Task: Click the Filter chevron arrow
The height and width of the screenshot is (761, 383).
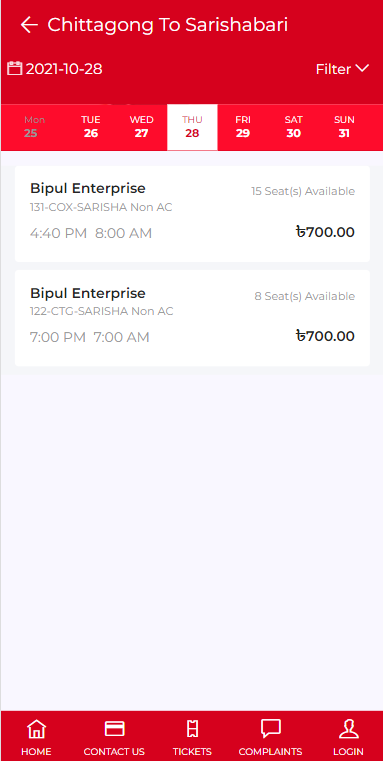Action: [363, 68]
